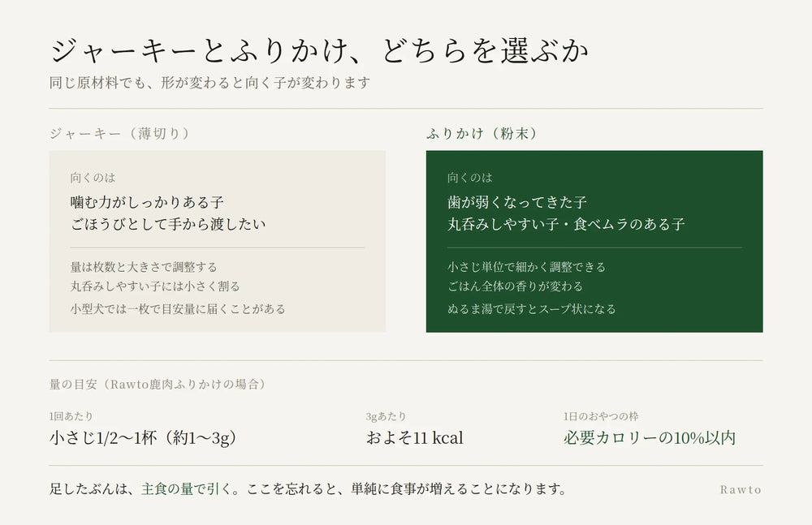
Task: Click ぬるま湯で戻すとスープ状になる
Action: pos(532,309)
